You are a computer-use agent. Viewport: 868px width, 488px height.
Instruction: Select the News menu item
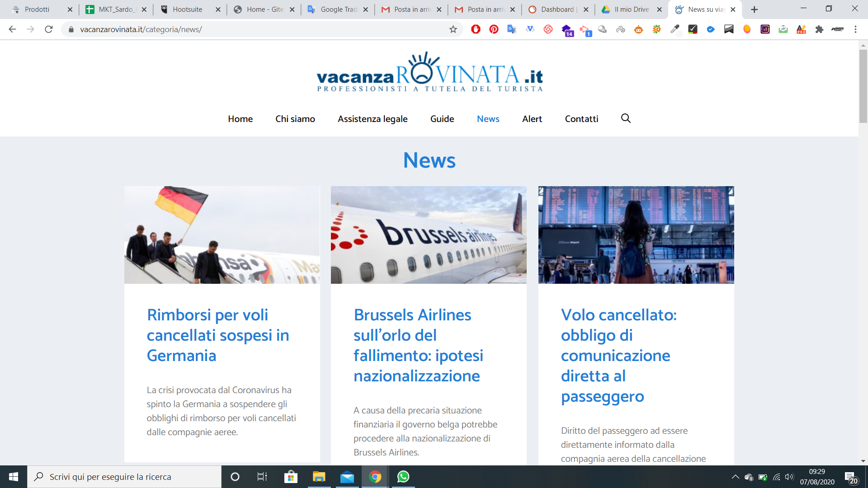(x=488, y=119)
